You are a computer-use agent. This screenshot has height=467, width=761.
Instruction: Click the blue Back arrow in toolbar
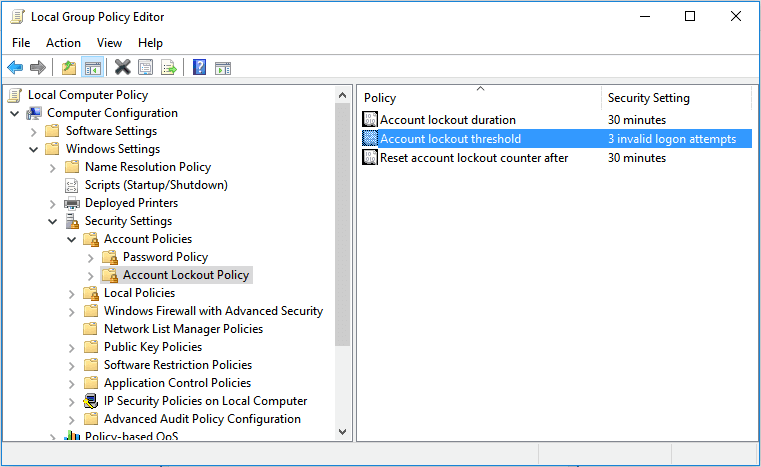click(16, 67)
